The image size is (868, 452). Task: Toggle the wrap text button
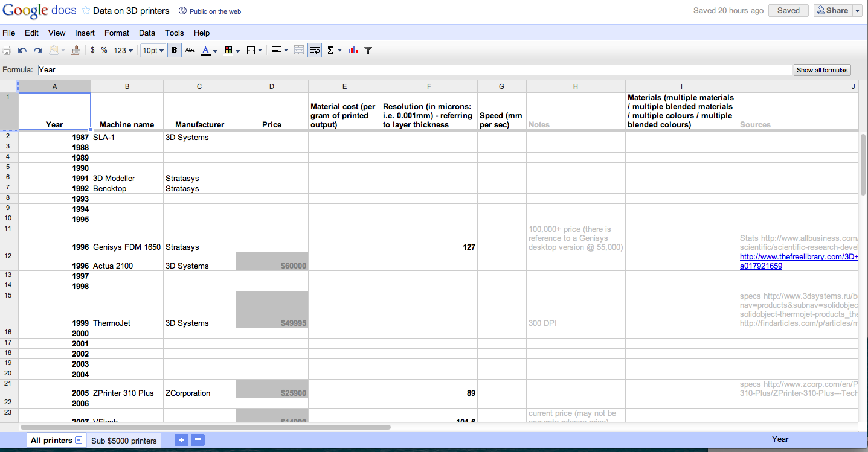pos(315,51)
